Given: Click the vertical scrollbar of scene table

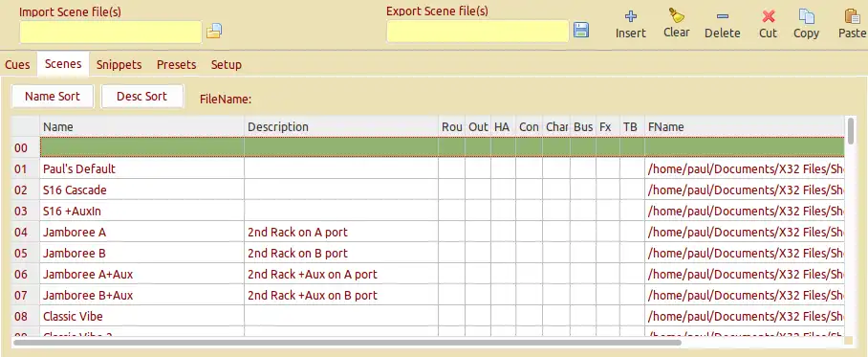Looking at the screenshot, I should (852, 130).
